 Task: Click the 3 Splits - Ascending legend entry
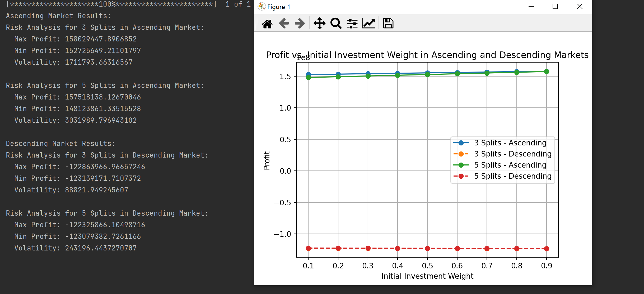pyautogui.click(x=510, y=143)
